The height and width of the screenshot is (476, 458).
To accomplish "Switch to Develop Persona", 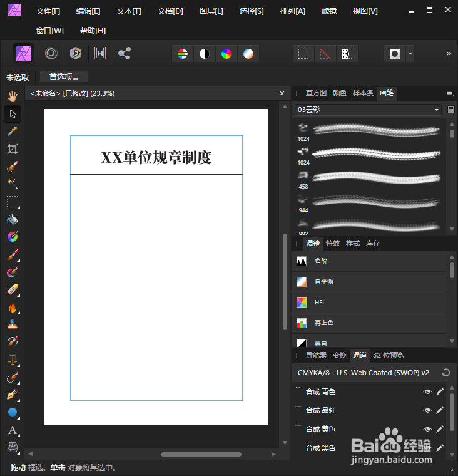I will pyautogui.click(x=76, y=54).
